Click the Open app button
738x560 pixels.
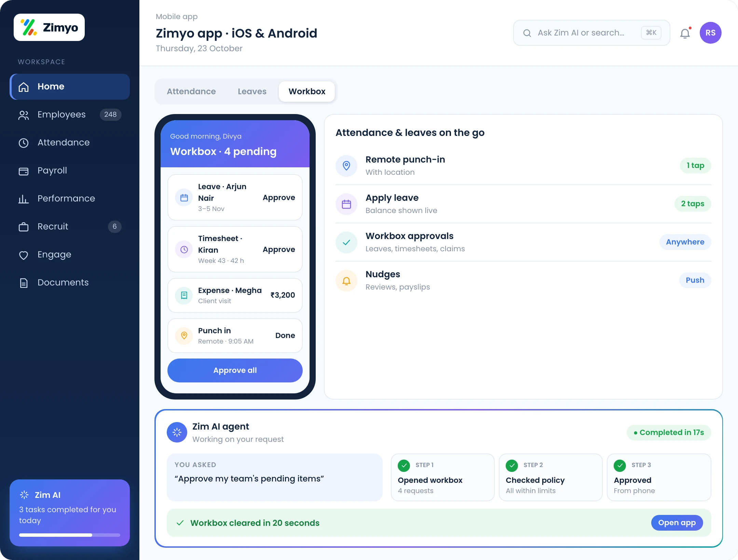(x=677, y=523)
